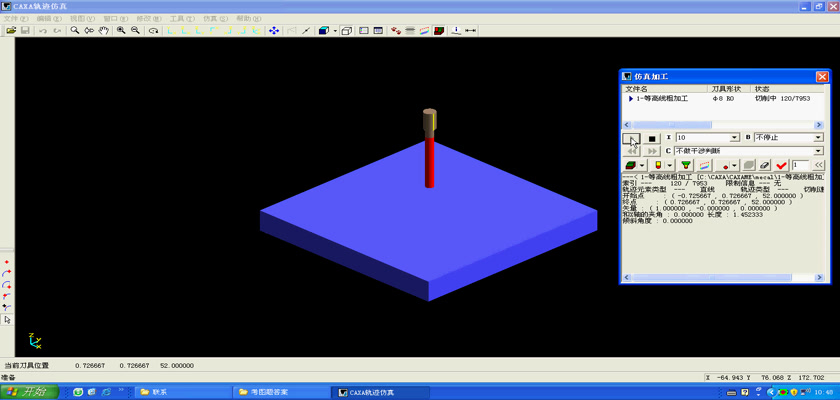
Task: Open file with the folder toolbar icon
Action: [10, 31]
